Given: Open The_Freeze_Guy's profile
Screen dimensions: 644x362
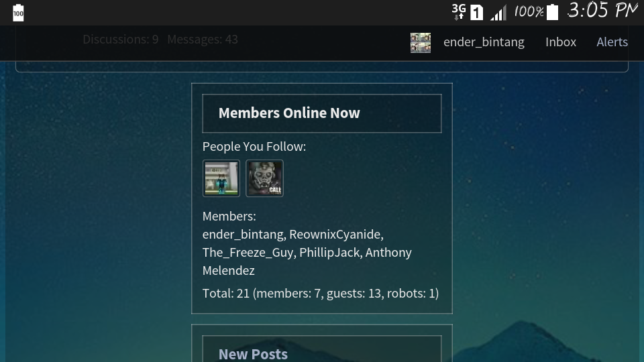Looking at the screenshot, I should tap(248, 253).
